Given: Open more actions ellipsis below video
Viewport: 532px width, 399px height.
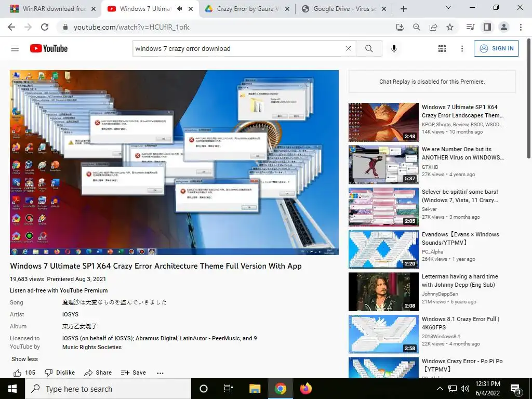Looking at the screenshot, I should point(160,373).
